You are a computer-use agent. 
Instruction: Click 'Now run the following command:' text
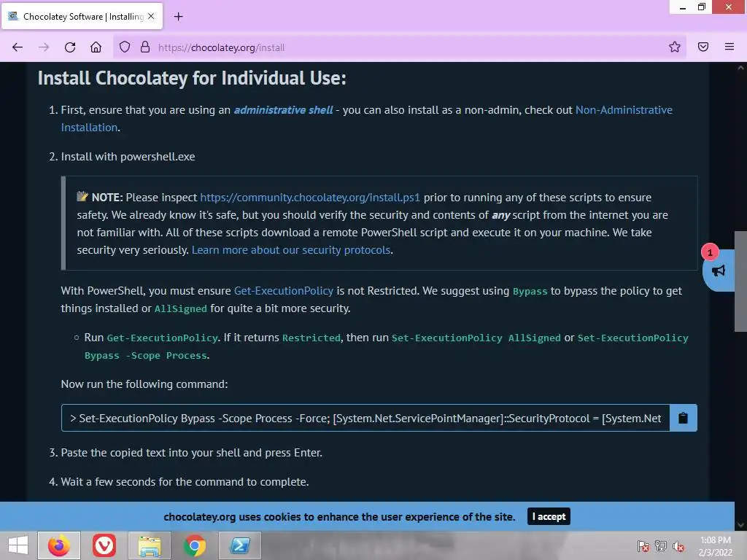tap(144, 384)
